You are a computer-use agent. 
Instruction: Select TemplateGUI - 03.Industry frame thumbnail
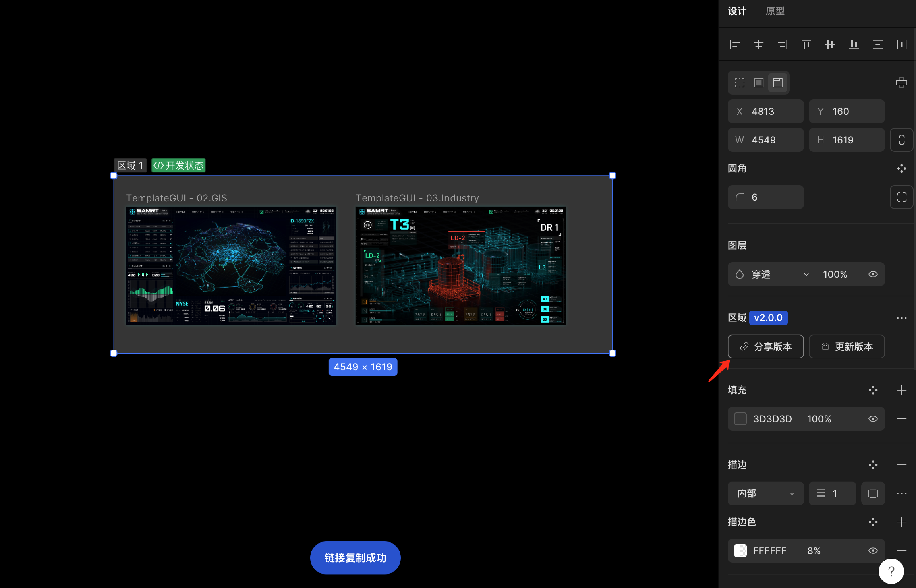461,266
